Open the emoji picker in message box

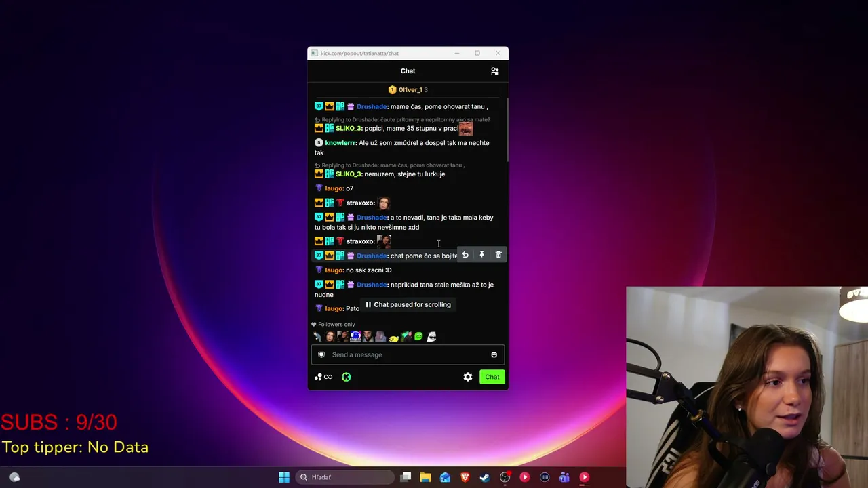point(494,354)
